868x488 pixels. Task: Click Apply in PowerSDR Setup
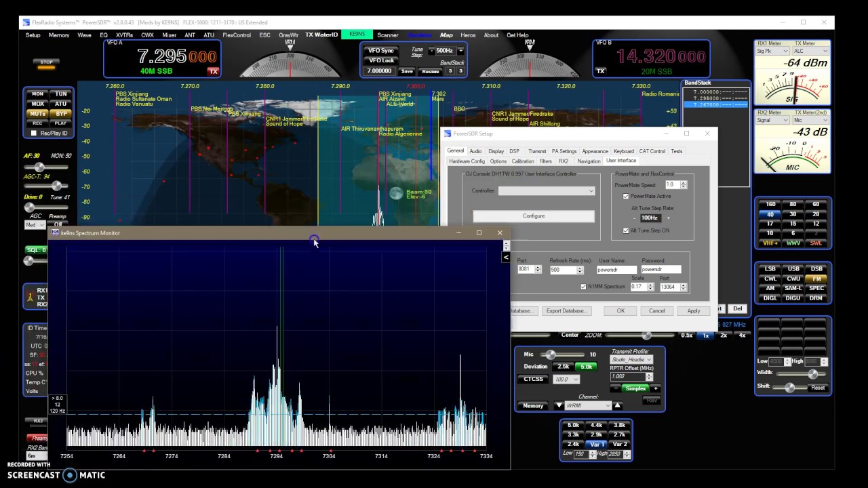click(x=694, y=310)
